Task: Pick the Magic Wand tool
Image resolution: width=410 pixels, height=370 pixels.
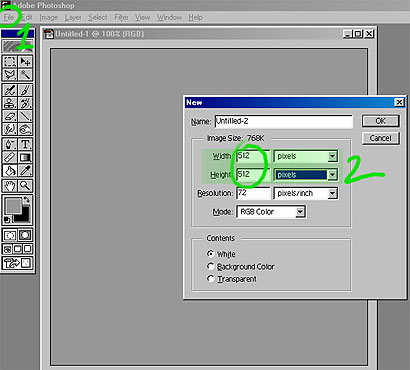Action: [x=25, y=75]
